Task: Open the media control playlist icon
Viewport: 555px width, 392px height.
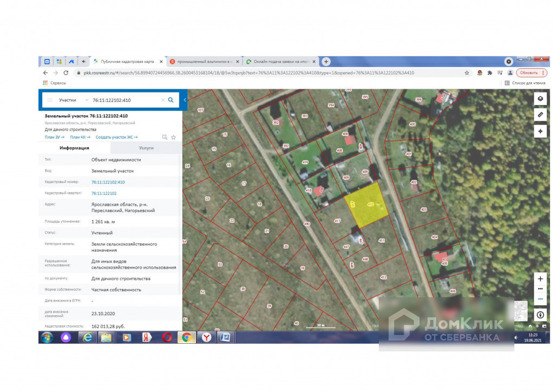Action: (x=500, y=73)
